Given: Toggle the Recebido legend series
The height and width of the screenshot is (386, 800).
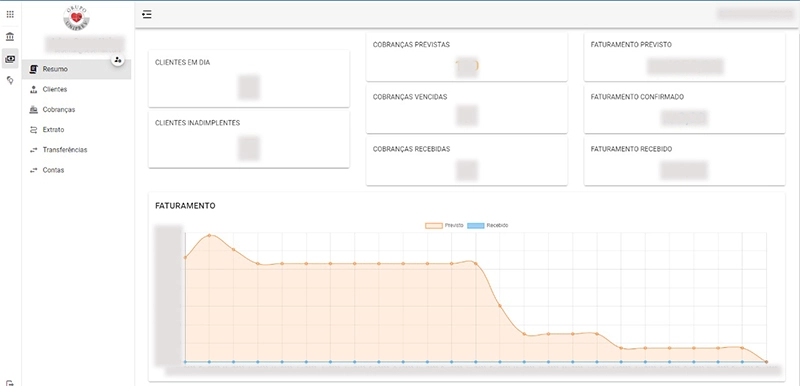Looking at the screenshot, I should 488,225.
